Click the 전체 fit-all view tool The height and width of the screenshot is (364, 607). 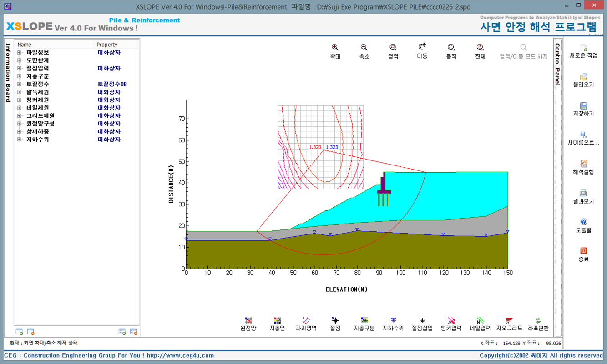coord(480,51)
